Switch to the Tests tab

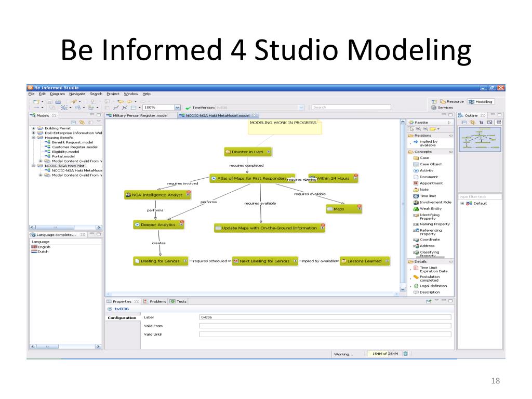(179, 301)
